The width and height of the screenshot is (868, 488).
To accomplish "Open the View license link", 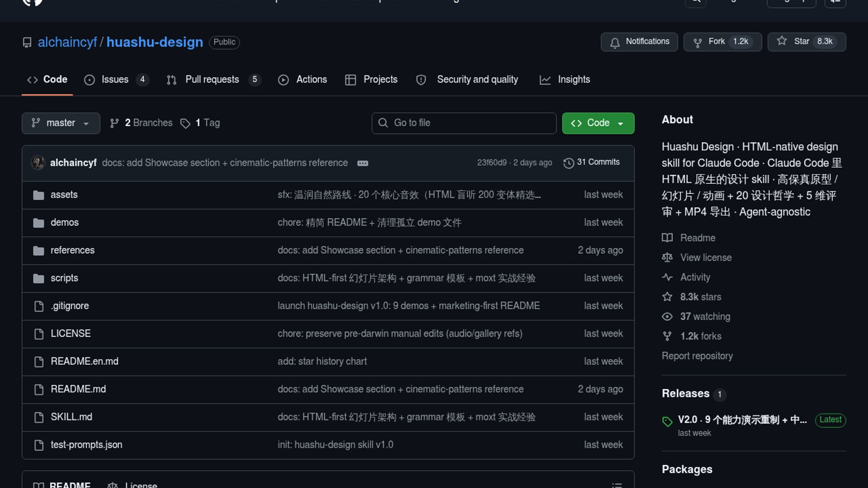I will [x=705, y=258].
